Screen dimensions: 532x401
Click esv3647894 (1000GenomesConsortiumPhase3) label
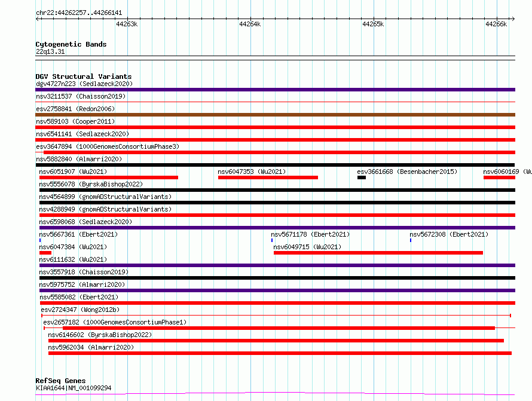(108, 146)
